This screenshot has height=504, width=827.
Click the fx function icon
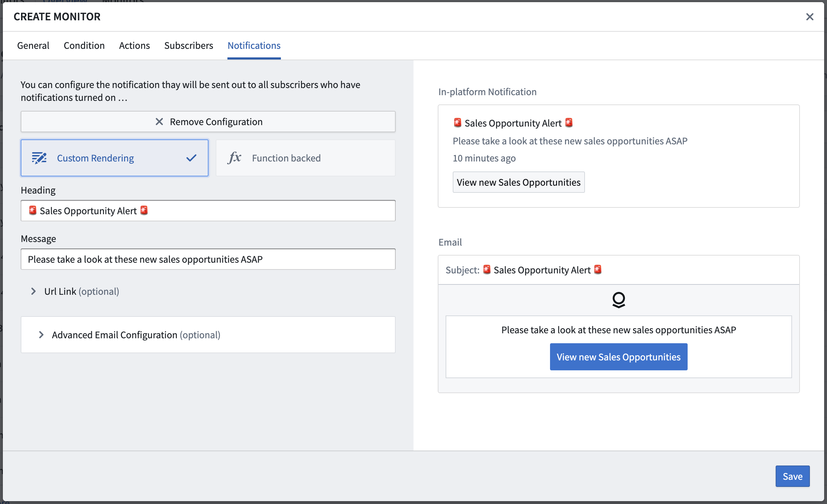click(x=234, y=158)
